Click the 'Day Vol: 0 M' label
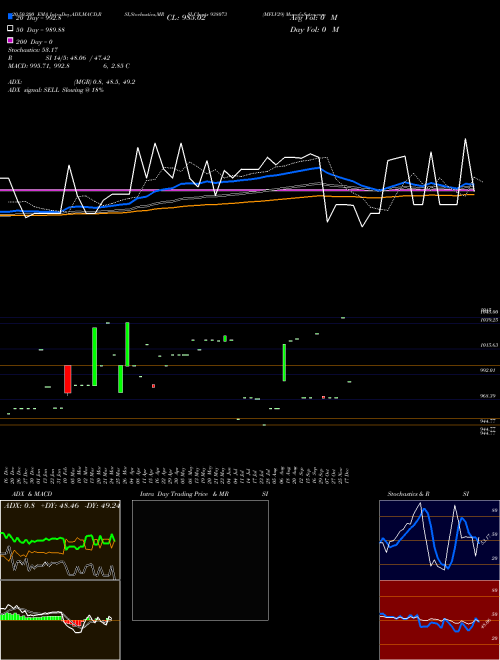500x660 pixels. (314, 30)
